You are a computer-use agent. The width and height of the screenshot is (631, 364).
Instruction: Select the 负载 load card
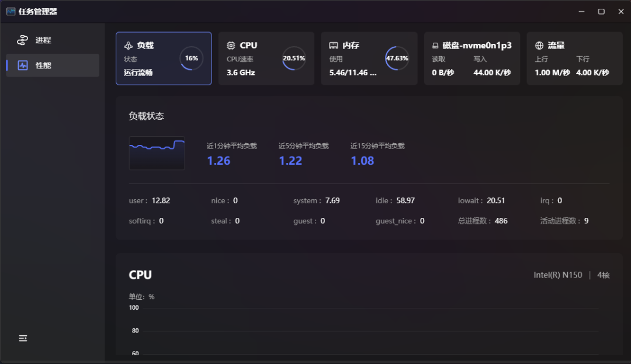(164, 58)
